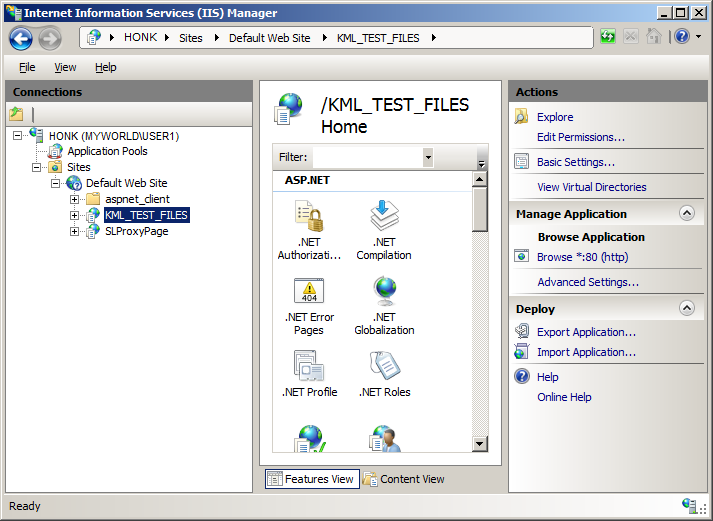Open the toolbar Help question-mark icon
713x521 pixels.
pos(682,36)
